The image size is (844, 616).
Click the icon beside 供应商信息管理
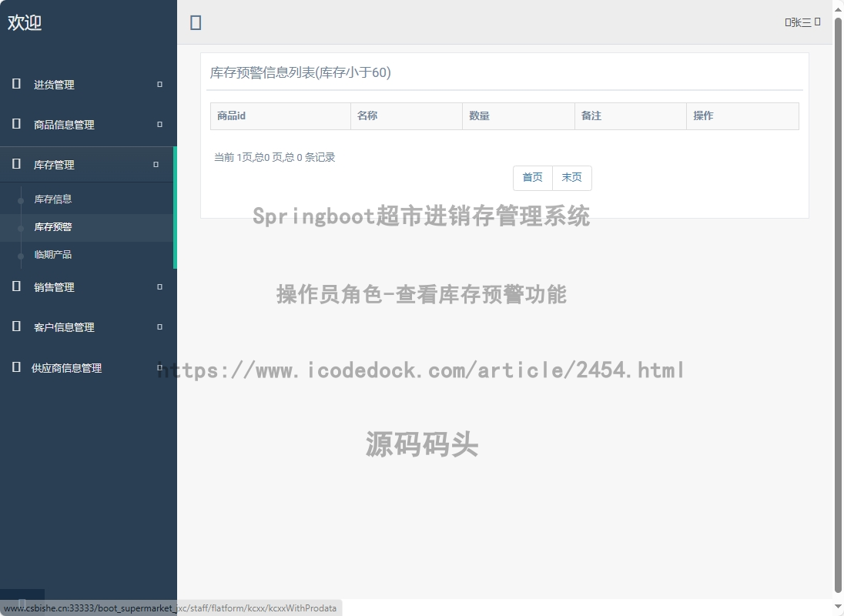(x=16, y=367)
